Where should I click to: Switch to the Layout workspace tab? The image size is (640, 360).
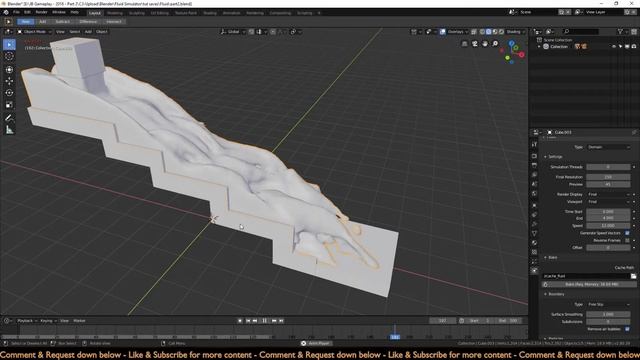(x=95, y=13)
